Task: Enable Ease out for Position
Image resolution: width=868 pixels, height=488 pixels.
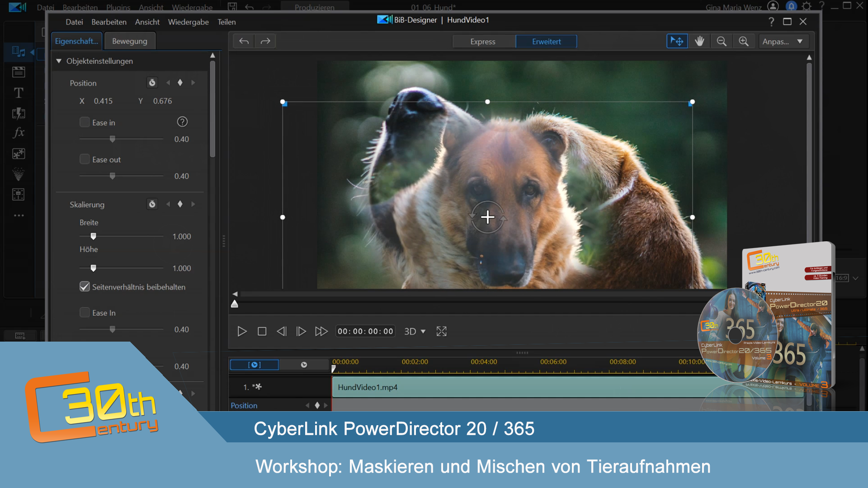Action: click(x=85, y=159)
